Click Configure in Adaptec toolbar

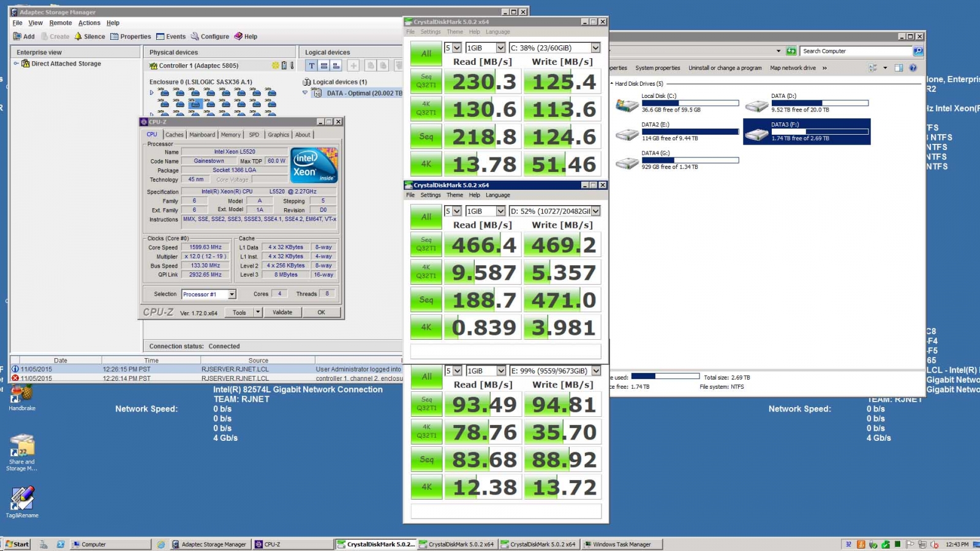(x=210, y=37)
